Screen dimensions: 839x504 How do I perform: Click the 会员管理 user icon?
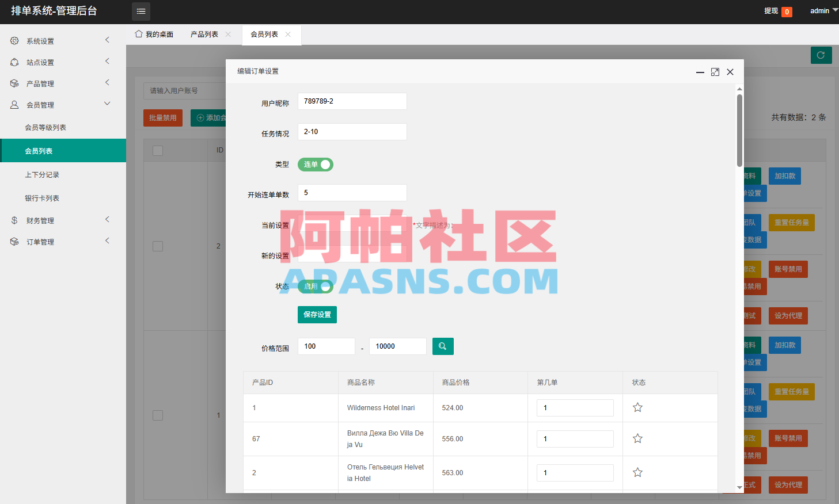pos(14,105)
